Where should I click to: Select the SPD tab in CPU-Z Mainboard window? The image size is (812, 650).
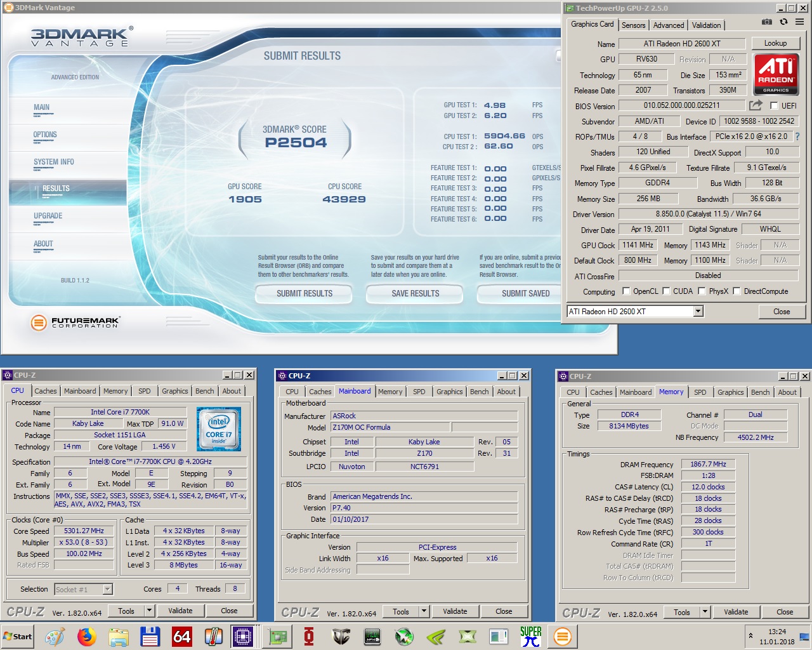[x=419, y=392]
